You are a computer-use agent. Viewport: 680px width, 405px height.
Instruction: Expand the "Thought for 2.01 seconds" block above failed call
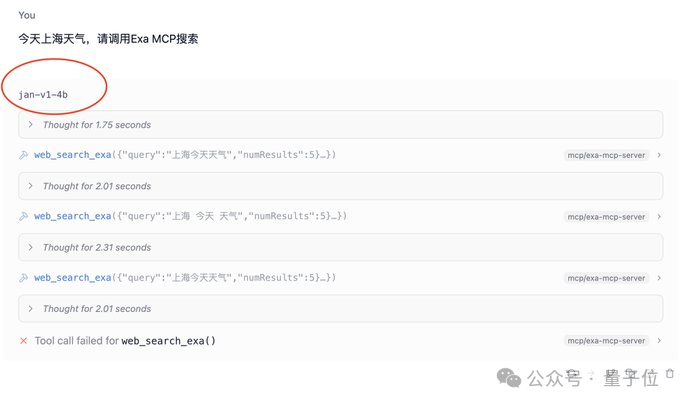click(340, 309)
